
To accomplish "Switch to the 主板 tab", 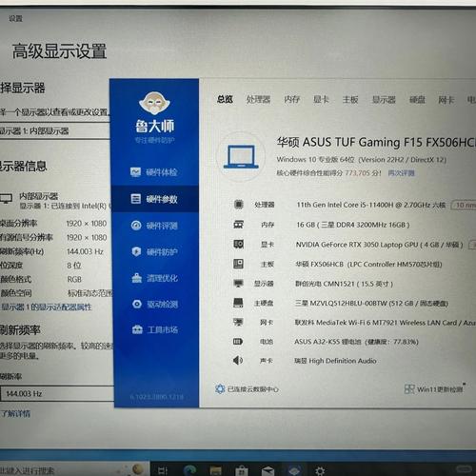I will click(x=350, y=100).
